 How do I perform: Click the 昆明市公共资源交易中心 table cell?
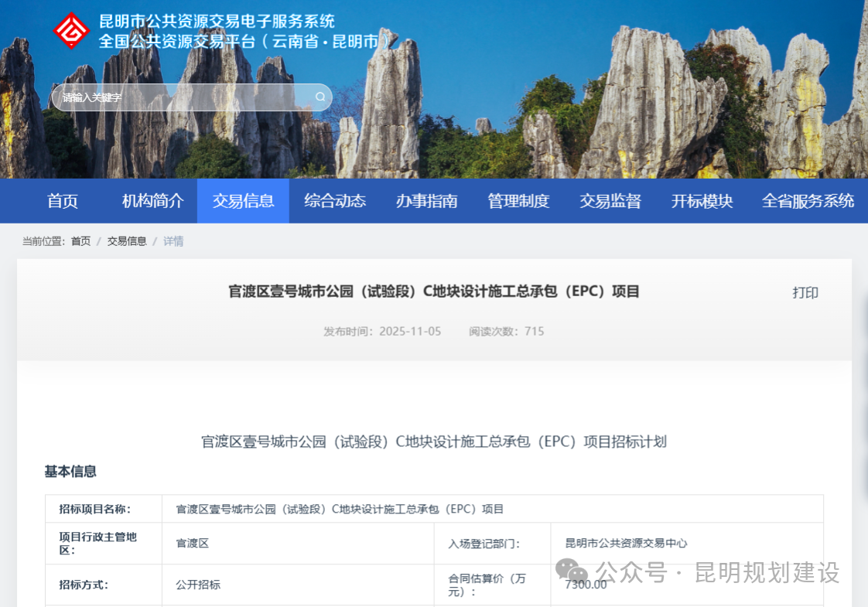click(x=626, y=544)
